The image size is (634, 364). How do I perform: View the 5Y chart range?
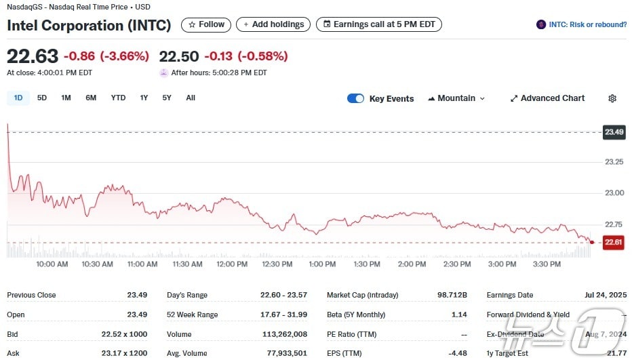click(167, 98)
